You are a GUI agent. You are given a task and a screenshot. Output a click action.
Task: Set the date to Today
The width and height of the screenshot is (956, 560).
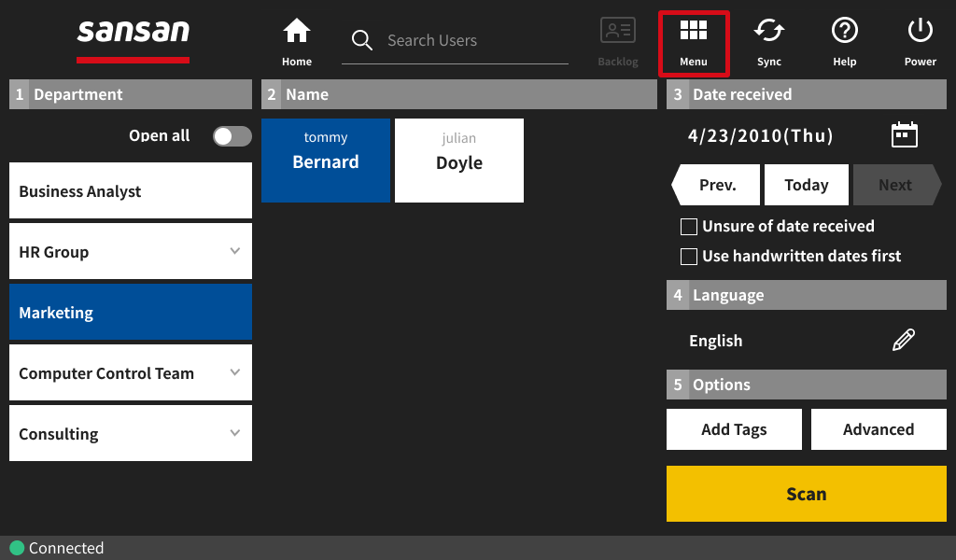pos(806,185)
